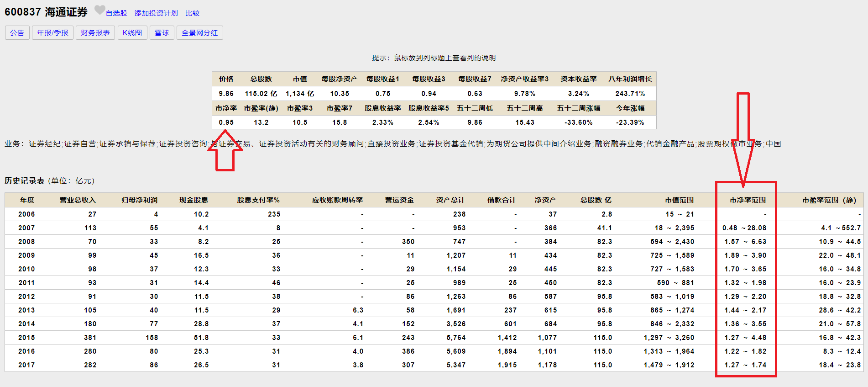The image size is (868, 387).
Task: Click the 0.48 ~ 28.08 range cell
Action: coord(744,228)
